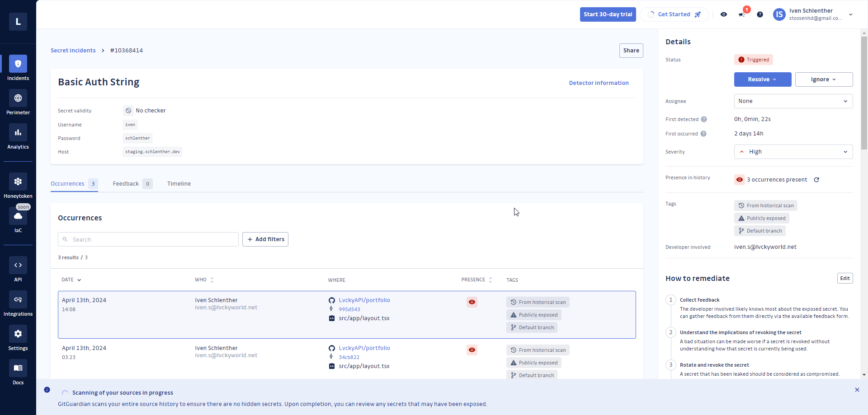
Task: Open Perimeter globe icon in sidebar
Action: coord(18,98)
